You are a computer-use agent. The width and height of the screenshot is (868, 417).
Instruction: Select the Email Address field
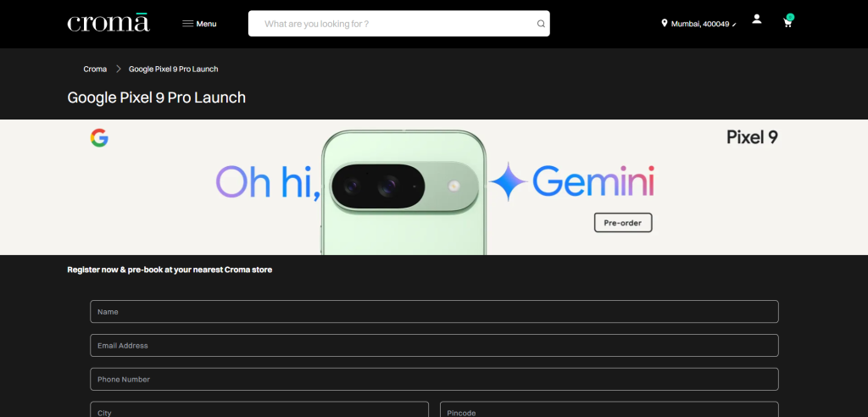(x=434, y=346)
